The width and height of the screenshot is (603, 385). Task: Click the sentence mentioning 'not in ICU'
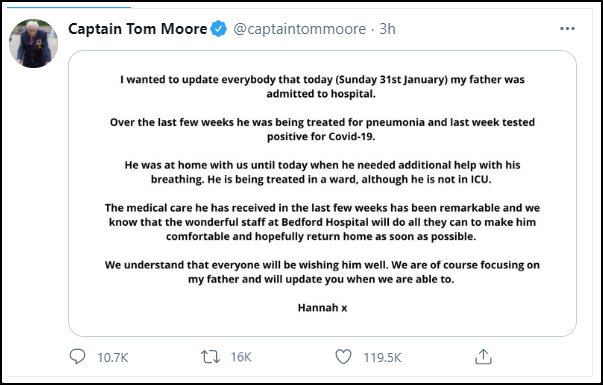[350, 179]
